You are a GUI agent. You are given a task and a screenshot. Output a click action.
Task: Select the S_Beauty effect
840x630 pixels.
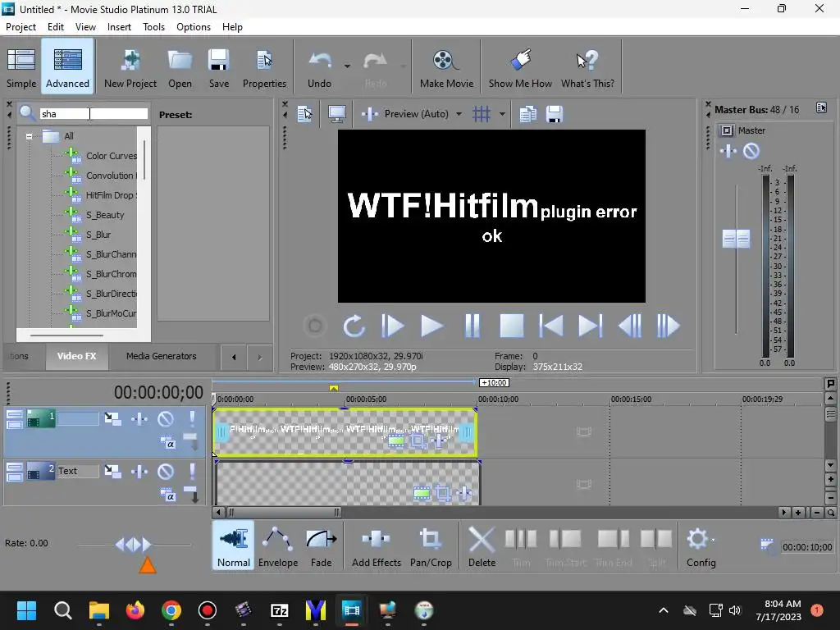tap(105, 215)
